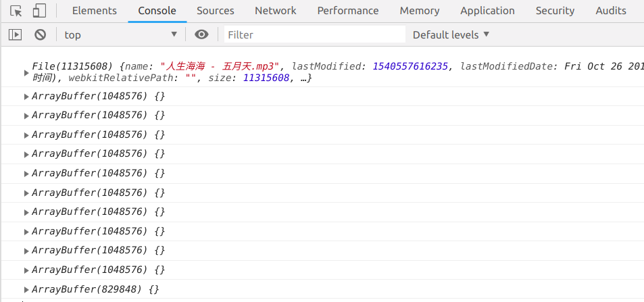Open the Audits tab
644x302 pixels.
pos(611,11)
